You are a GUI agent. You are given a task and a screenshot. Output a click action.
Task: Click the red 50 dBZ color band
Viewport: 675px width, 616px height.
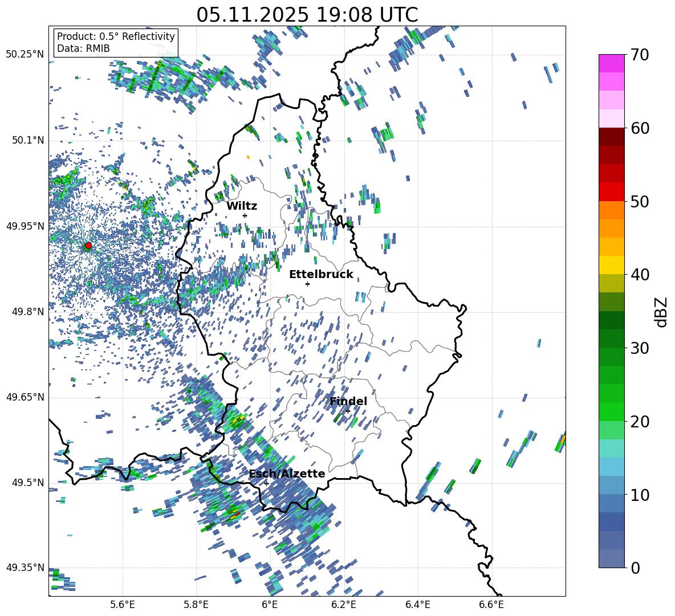[611, 192]
